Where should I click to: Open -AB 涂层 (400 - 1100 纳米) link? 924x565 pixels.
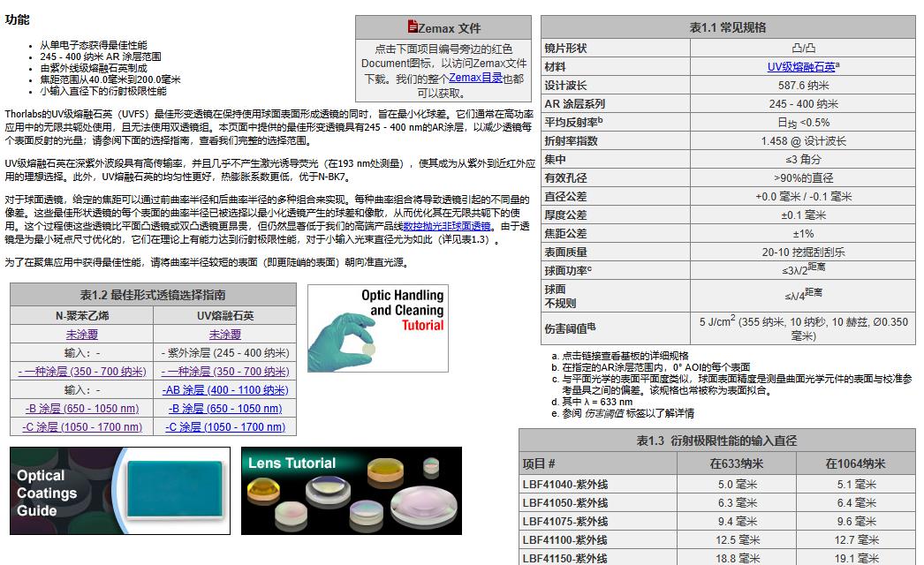(x=225, y=390)
